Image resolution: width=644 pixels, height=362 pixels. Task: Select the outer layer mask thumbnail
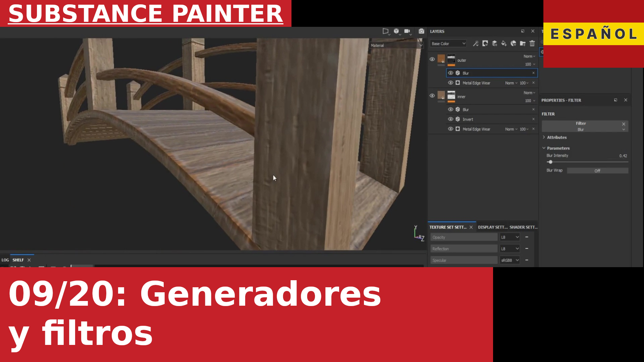coord(451,59)
